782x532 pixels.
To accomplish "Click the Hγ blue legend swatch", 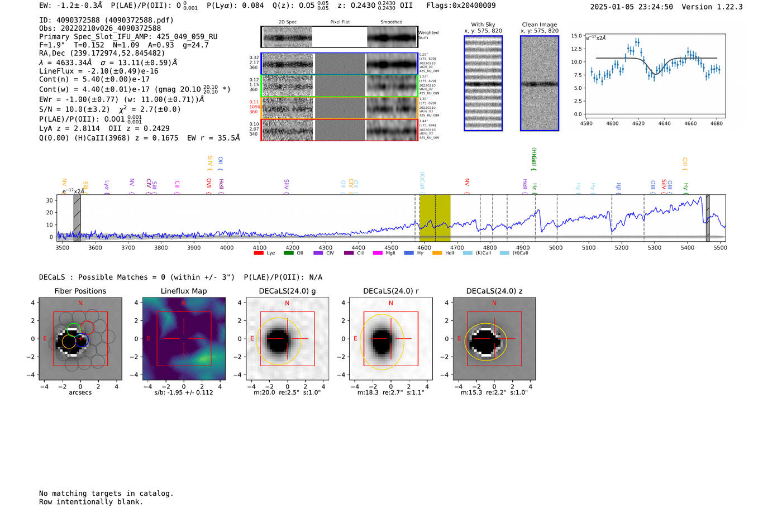I will 409,253.
